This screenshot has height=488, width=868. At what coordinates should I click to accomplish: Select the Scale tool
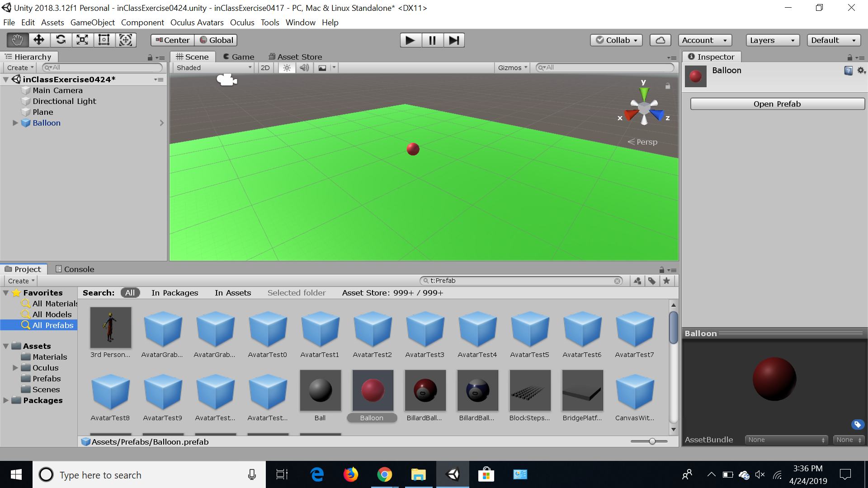point(82,40)
